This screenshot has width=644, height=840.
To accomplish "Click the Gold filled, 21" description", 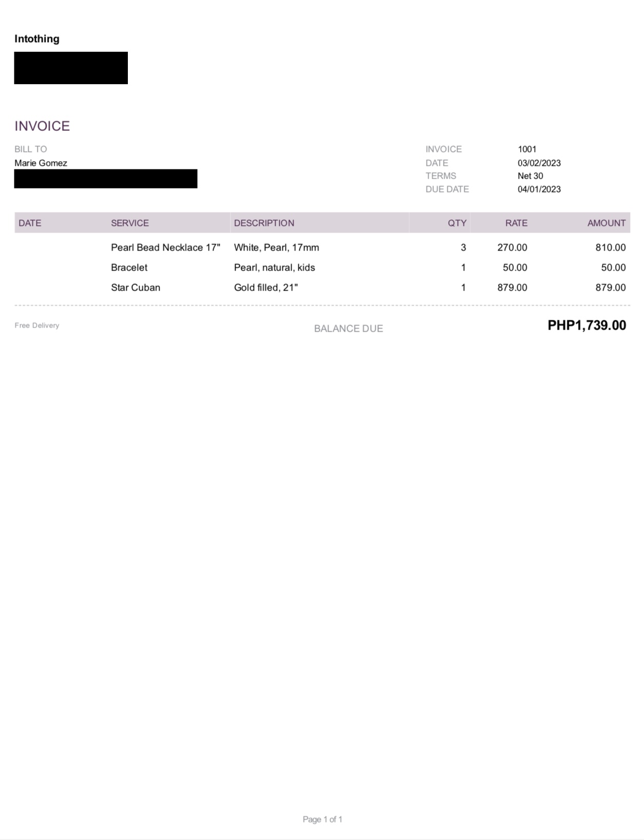I will pyautogui.click(x=266, y=288).
